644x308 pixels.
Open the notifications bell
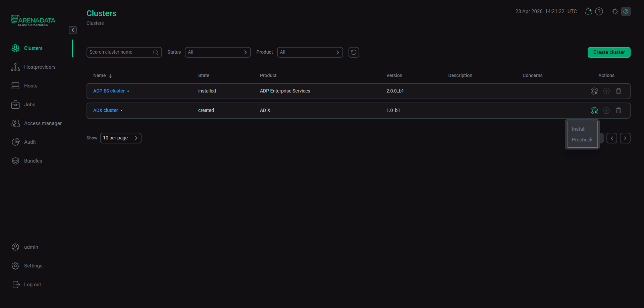(588, 11)
